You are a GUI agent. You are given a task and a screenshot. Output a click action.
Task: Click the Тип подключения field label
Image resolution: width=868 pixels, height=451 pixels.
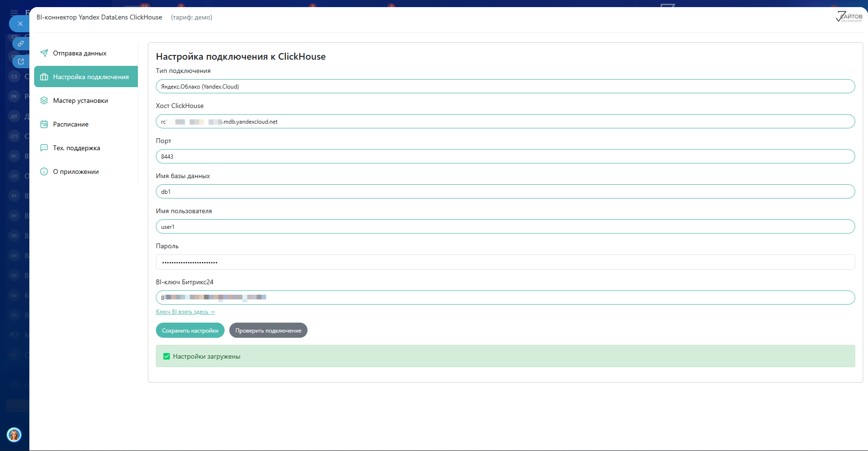[x=183, y=71]
